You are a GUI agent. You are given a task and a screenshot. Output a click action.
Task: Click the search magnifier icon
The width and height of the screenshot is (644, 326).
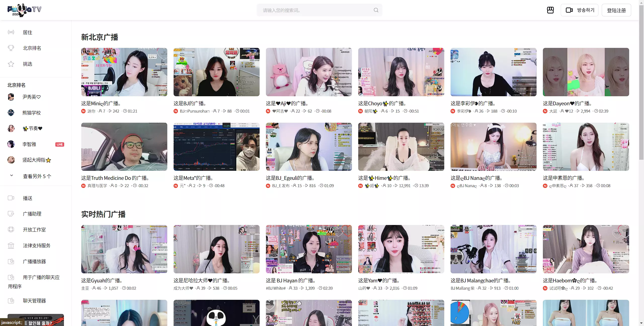(x=376, y=10)
